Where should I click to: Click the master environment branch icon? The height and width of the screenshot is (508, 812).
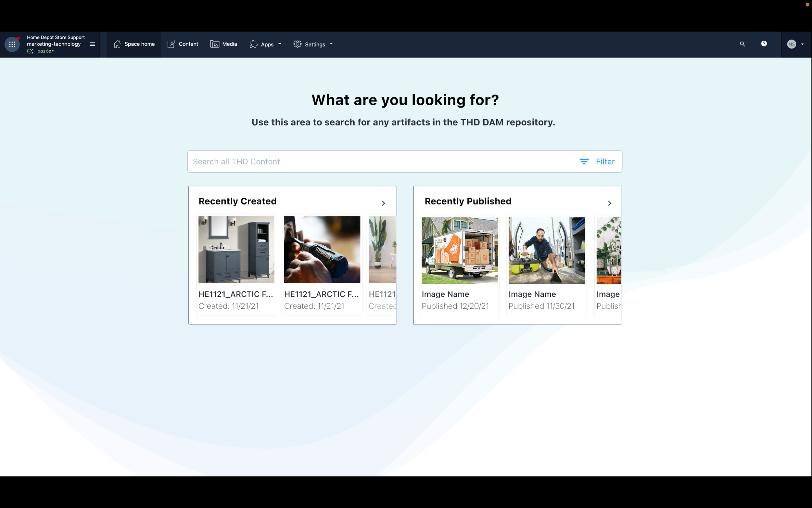tap(30, 51)
